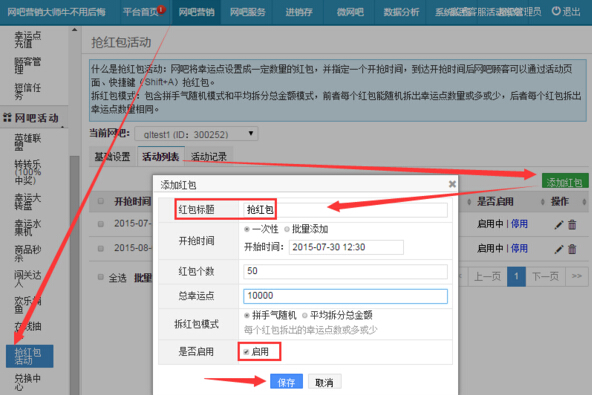This screenshot has width=592, height=395.
Task: Edit the first row's red packet with the pencil icon
Action: (558, 225)
